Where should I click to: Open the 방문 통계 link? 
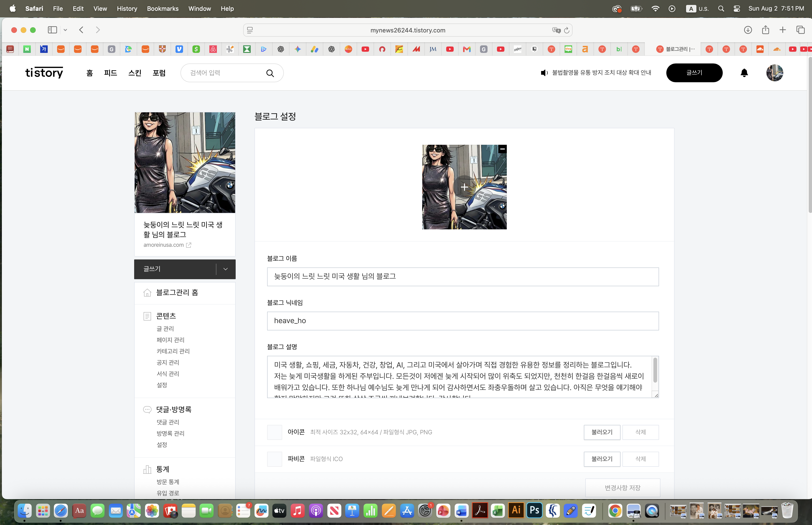168,482
